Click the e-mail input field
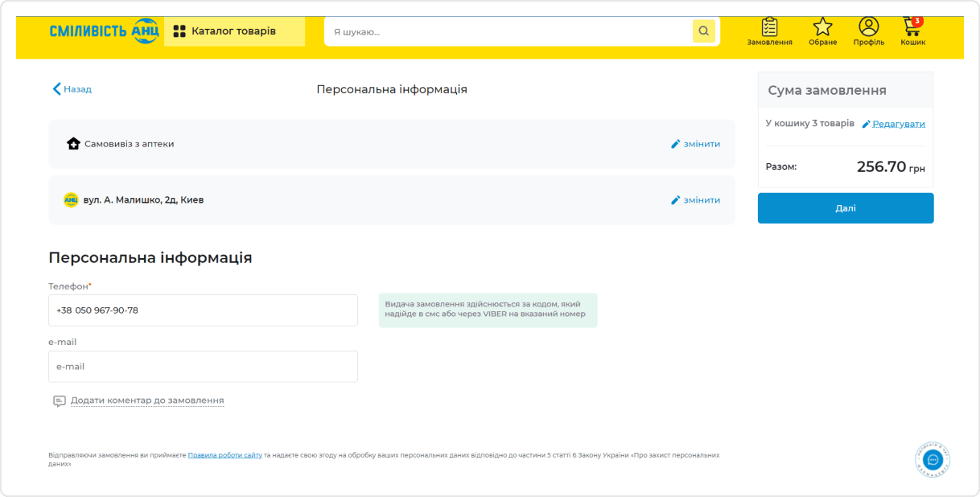Viewport: 980px width, 497px height. [203, 366]
